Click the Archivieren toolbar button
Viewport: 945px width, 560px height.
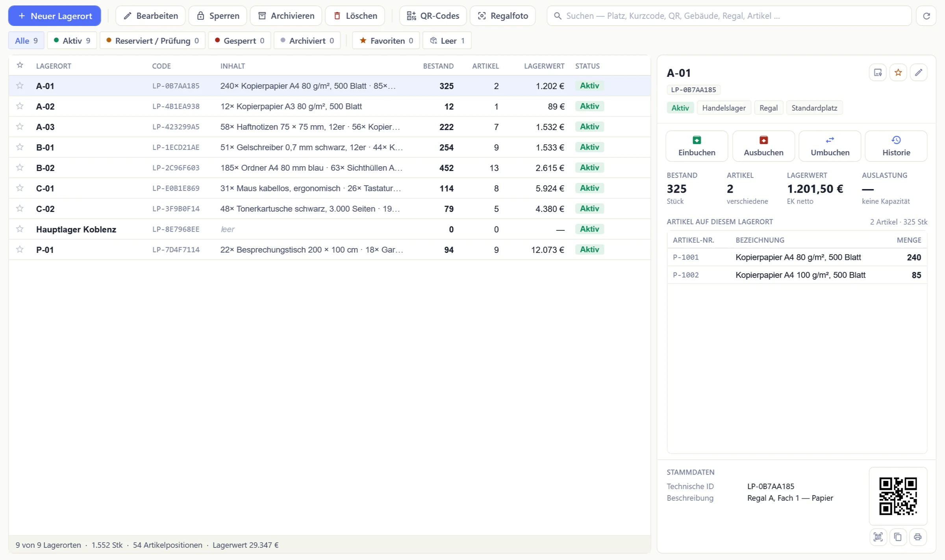click(x=286, y=16)
